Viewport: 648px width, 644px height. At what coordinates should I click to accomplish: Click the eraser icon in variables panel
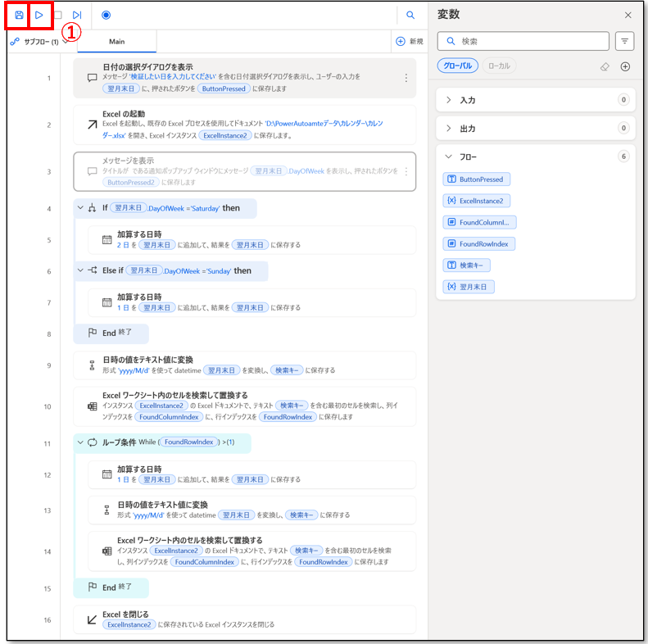coord(605,66)
